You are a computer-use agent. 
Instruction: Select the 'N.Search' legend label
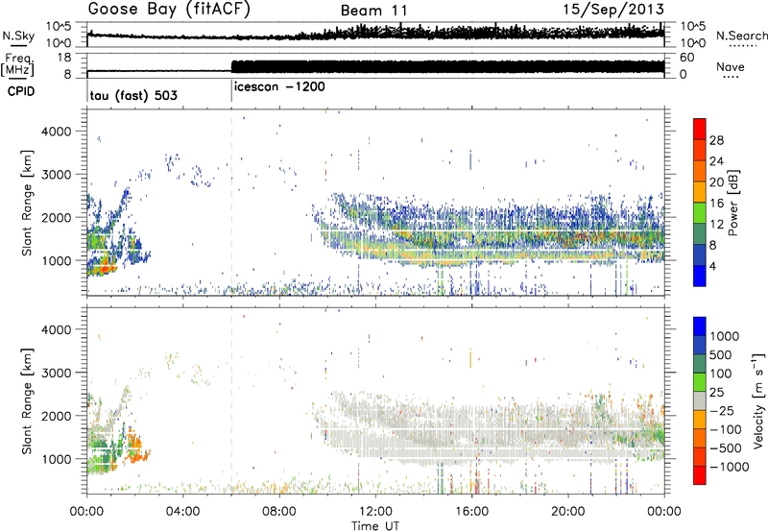click(742, 36)
